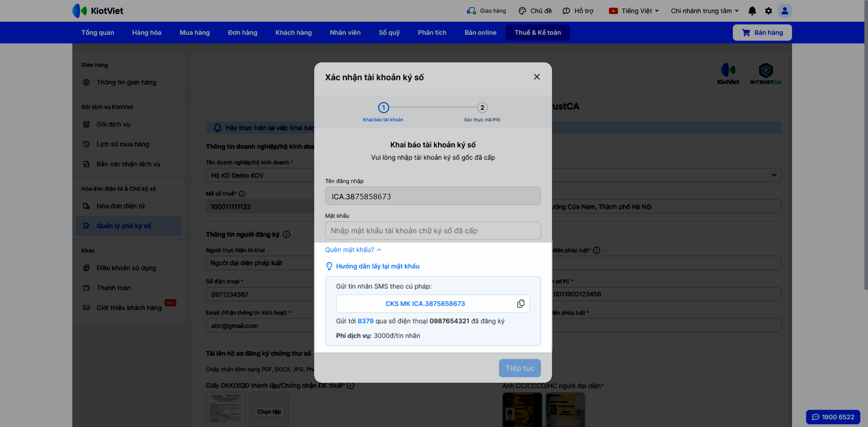Call hotline 1900 6522 button
Image resolution: width=868 pixels, height=427 pixels.
(x=833, y=417)
